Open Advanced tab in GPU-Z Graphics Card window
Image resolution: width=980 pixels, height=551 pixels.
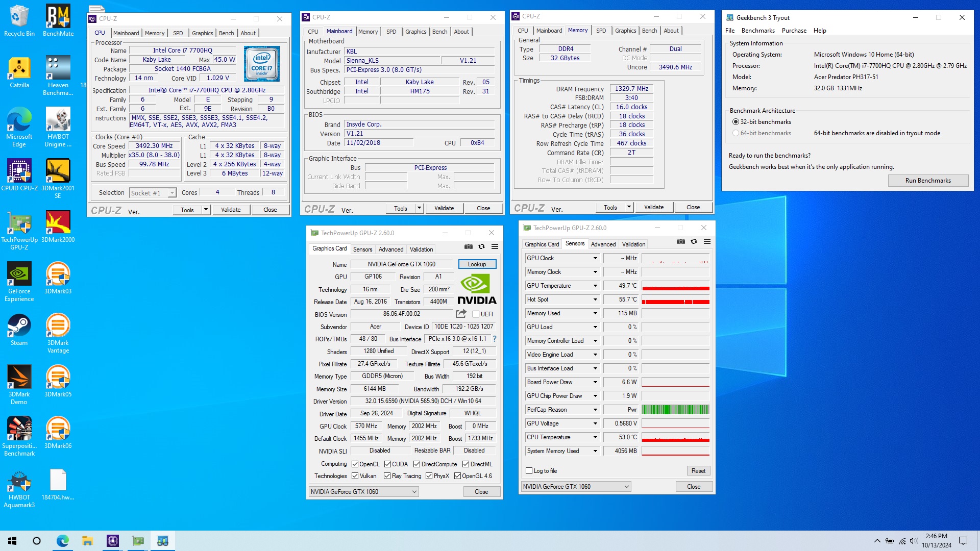pyautogui.click(x=391, y=249)
